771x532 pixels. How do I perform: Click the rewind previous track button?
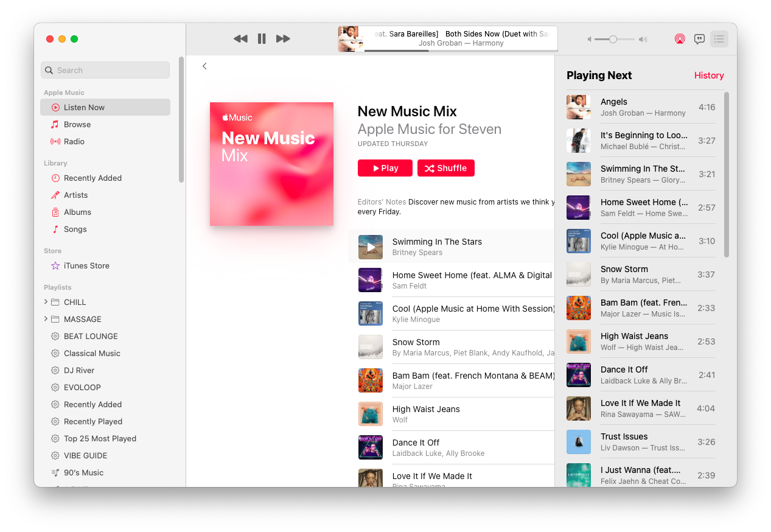point(240,39)
